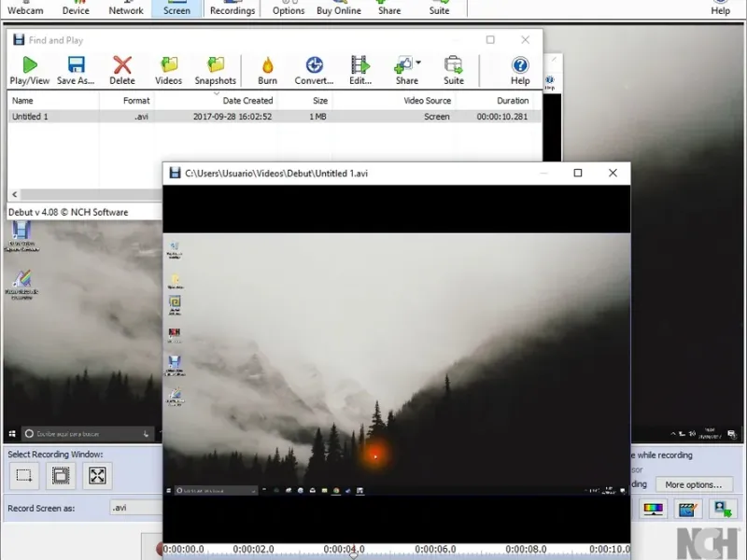Click Share in Debut main toolbar

click(389, 8)
